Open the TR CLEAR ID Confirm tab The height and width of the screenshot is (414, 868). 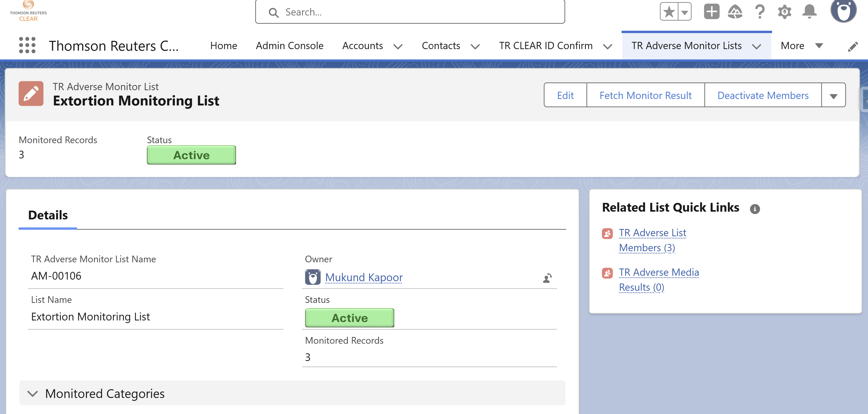[x=546, y=45]
